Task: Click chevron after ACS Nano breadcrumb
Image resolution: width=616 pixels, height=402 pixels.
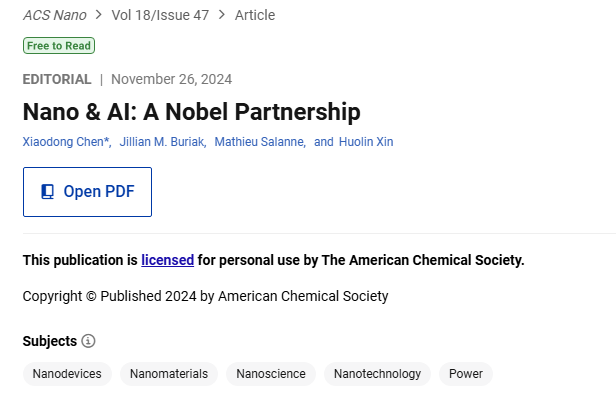Action: (99, 15)
